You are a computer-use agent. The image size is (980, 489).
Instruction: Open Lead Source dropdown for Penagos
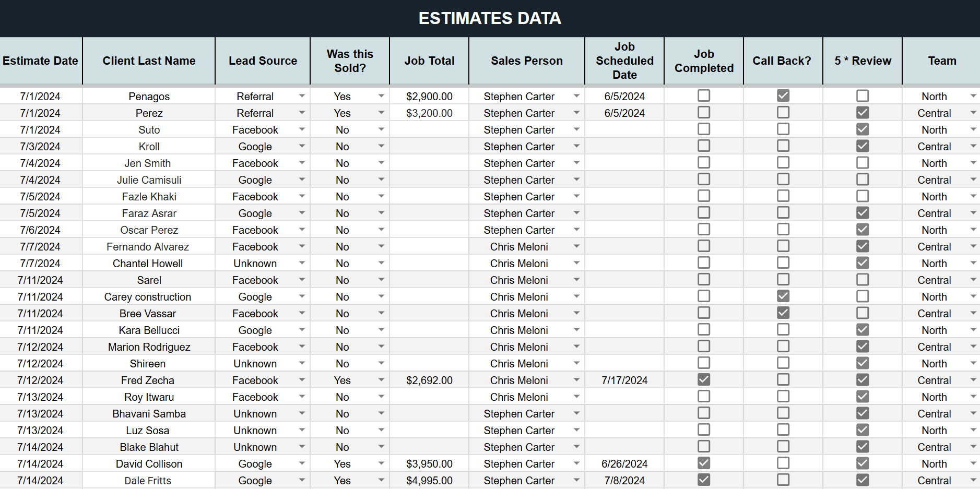302,96
